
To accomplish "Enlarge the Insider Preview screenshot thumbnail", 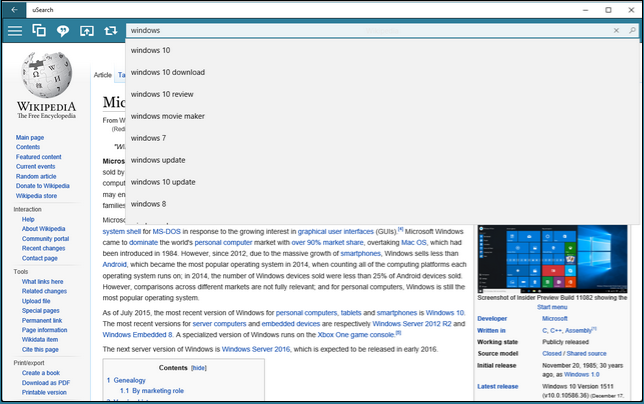I will point(552,259).
